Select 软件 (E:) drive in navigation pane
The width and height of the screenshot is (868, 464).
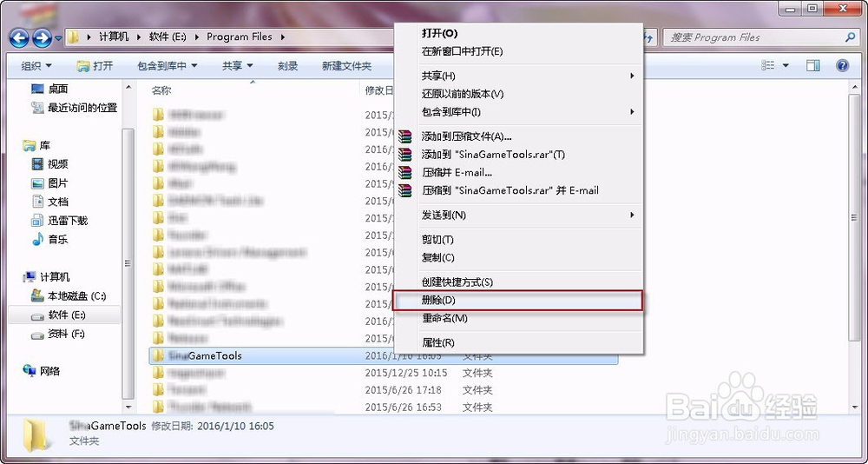tap(64, 315)
